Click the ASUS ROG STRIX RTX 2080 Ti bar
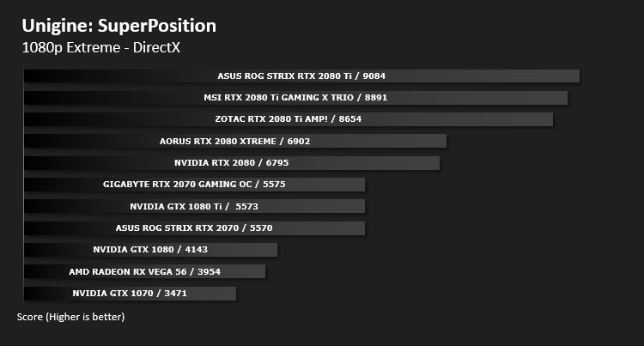 [x=301, y=76]
